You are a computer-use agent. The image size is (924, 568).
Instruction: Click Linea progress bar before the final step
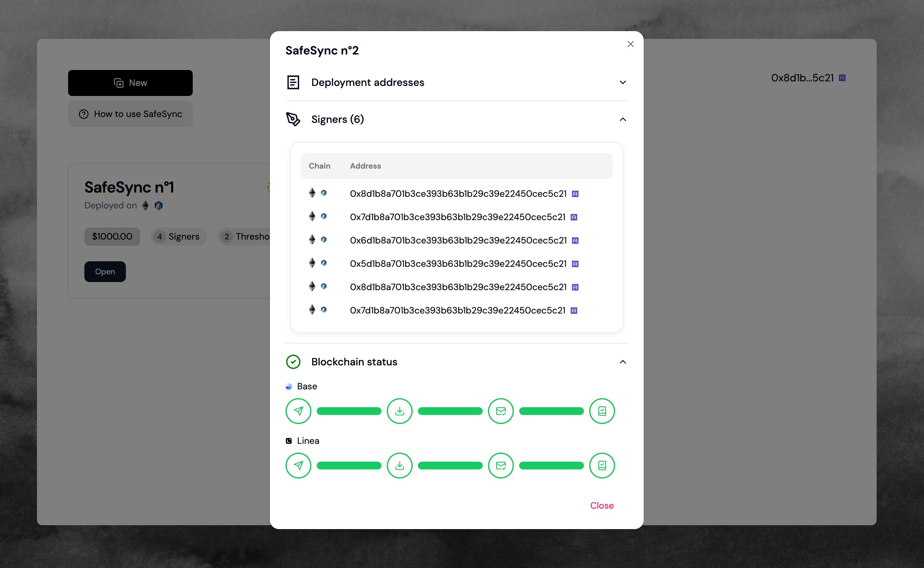(x=551, y=466)
